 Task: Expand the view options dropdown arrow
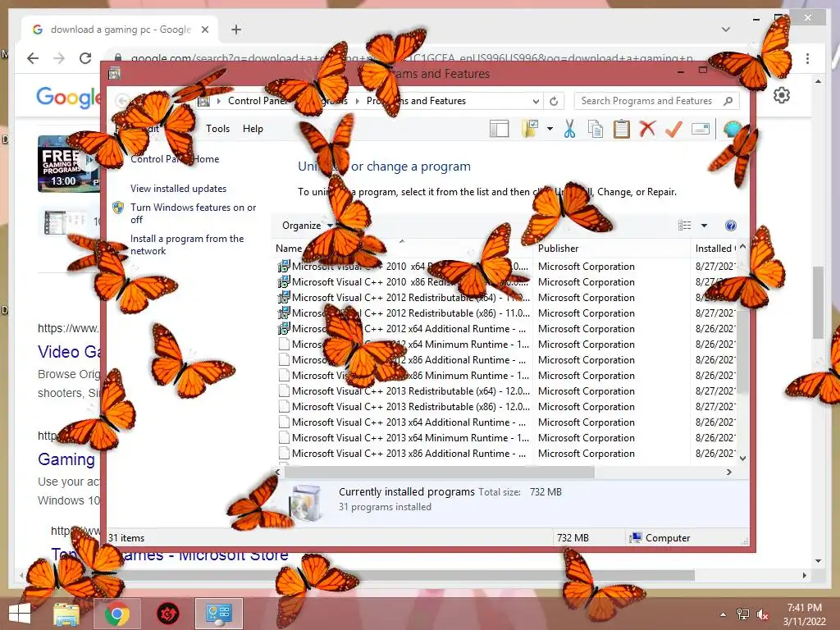pyautogui.click(x=704, y=226)
